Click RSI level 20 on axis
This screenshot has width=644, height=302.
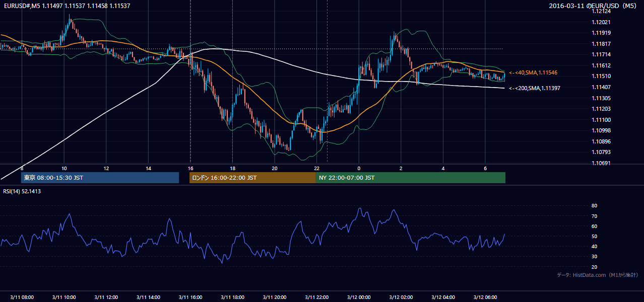(594, 267)
